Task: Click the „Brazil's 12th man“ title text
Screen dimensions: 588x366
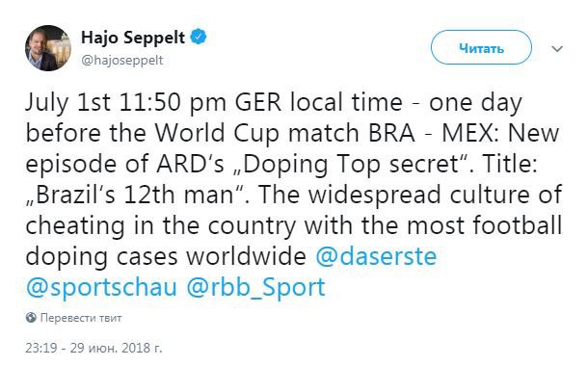Action: 138,195
